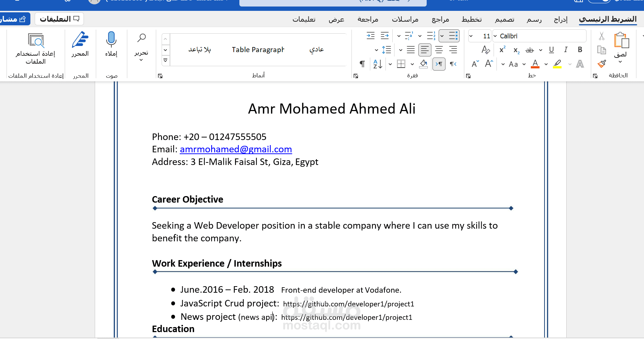Click Increase Font Size icon
This screenshot has width=644, height=339.
489,64
